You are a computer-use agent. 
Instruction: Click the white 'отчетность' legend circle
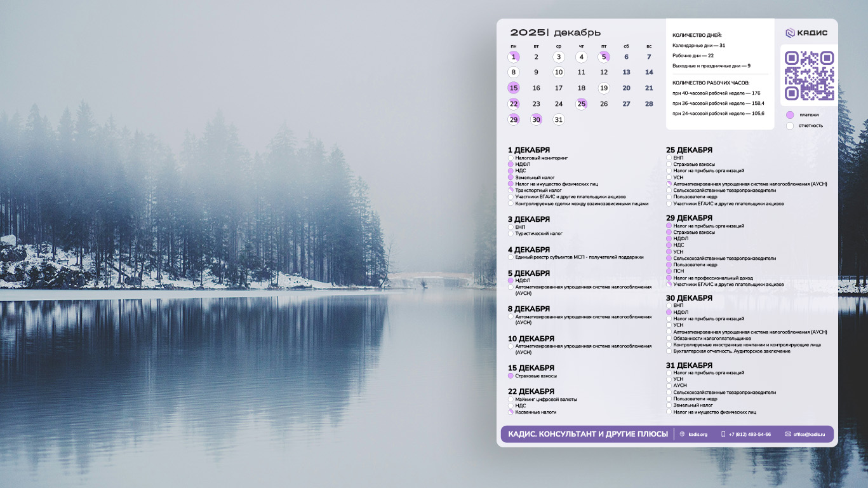point(790,126)
